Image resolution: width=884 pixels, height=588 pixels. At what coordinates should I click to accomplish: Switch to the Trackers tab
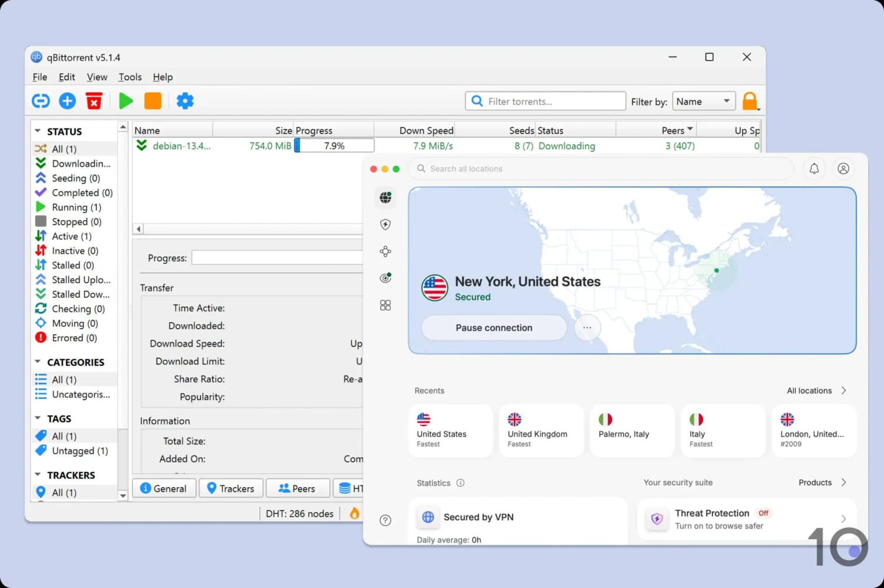[x=230, y=488]
